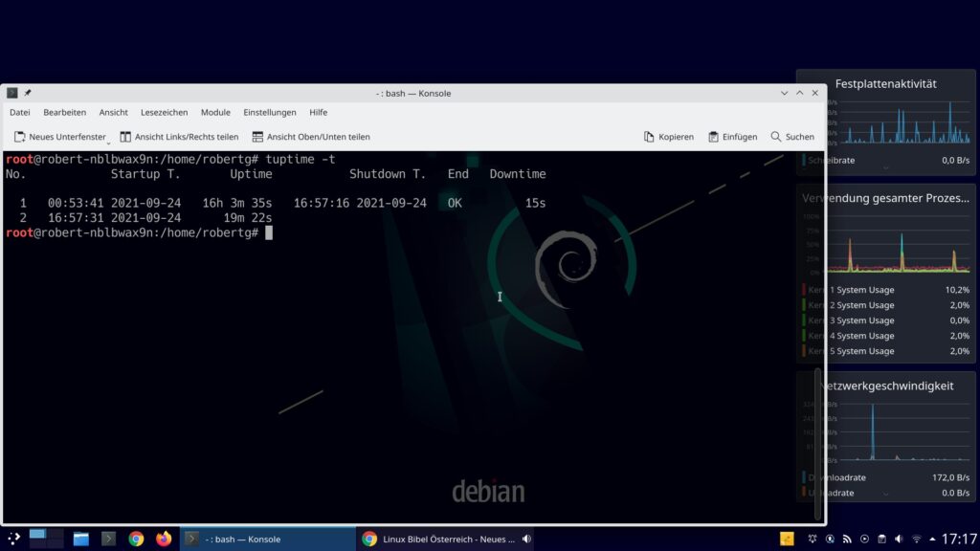Viewport: 980px width, 551px height.
Task: Launch Firefox from the taskbar
Action: click(x=164, y=539)
